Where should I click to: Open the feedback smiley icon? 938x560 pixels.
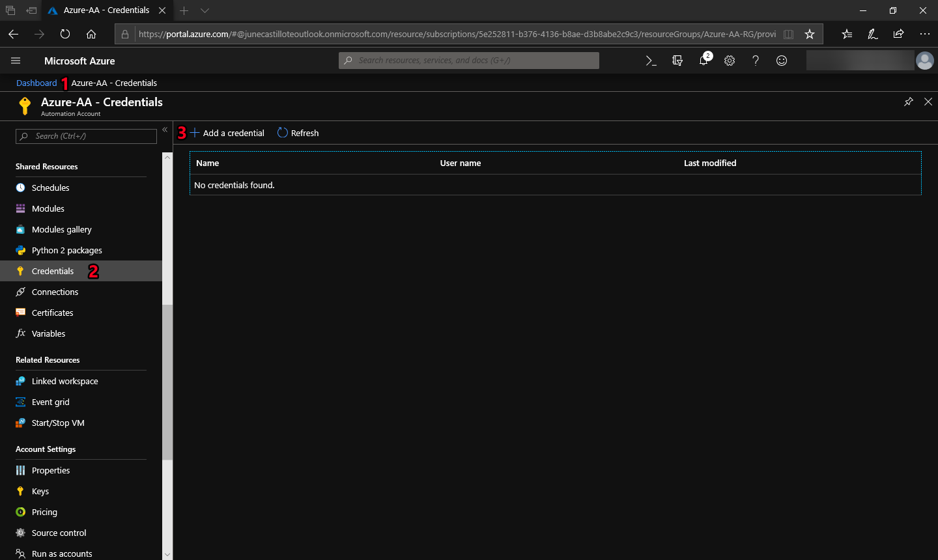click(x=782, y=61)
